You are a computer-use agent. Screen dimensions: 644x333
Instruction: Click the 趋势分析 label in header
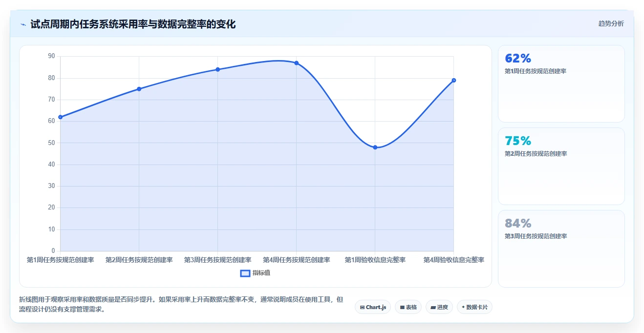[611, 23]
